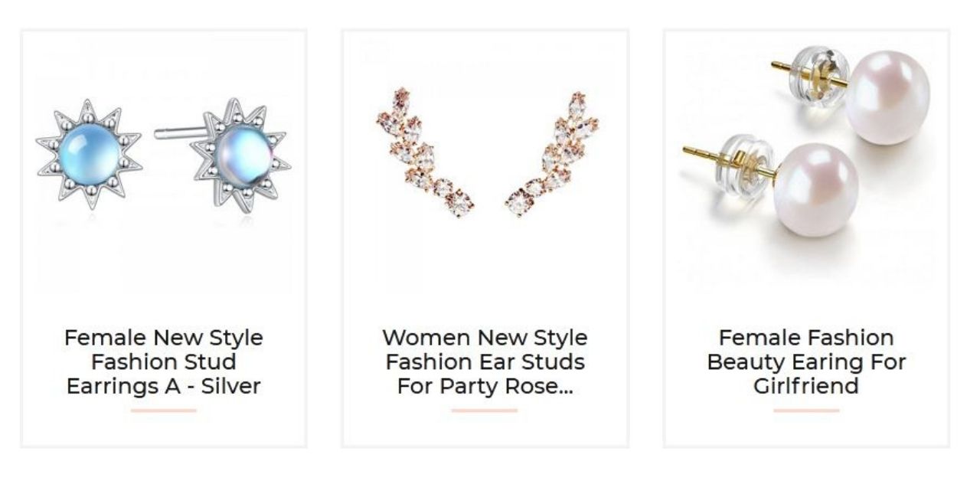
Task: Click 'Female Fashion Beauty Earing For Girlfriend' title
Action: pos(807,362)
